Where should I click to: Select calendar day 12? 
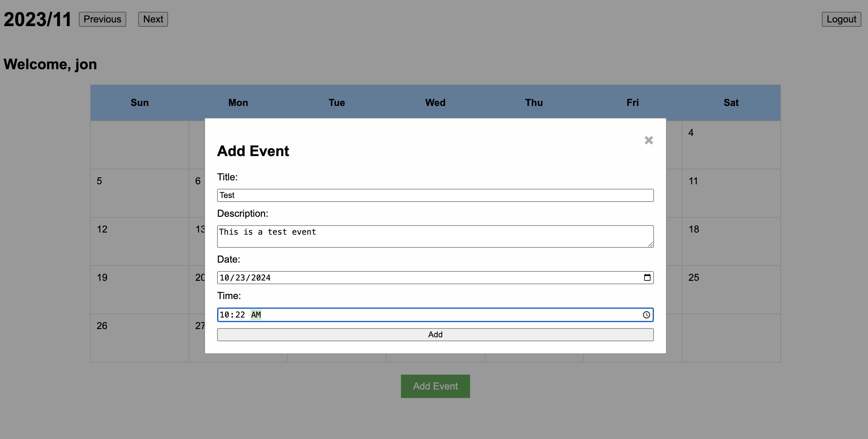pos(140,241)
